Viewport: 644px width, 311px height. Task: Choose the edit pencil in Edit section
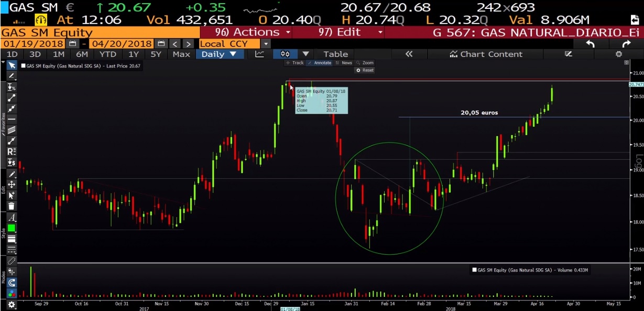(x=11, y=174)
